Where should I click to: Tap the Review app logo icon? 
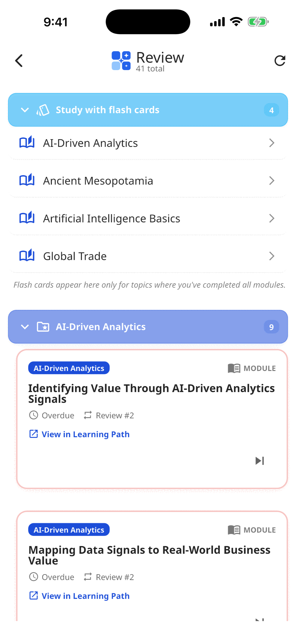tap(121, 60)
